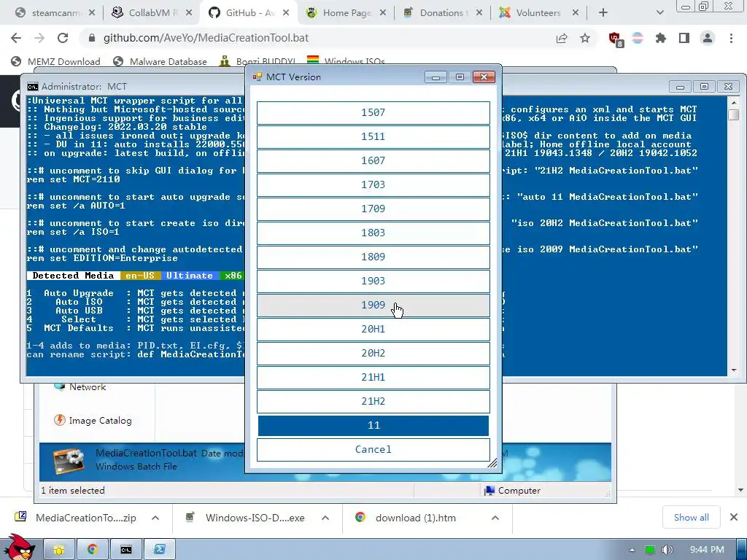Viewport: 747px width, 560px height.
Task: Reload the current page
Action: coord(63,38)
